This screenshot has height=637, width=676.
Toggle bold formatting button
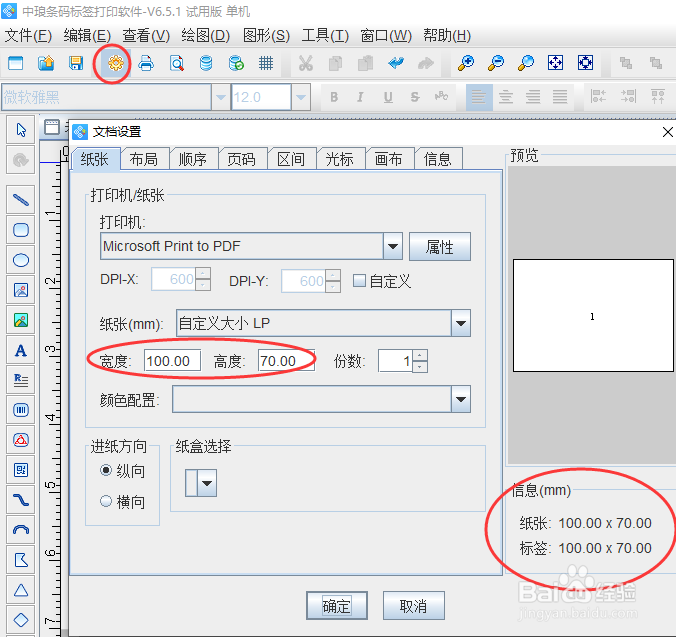(x=334, y=97)
